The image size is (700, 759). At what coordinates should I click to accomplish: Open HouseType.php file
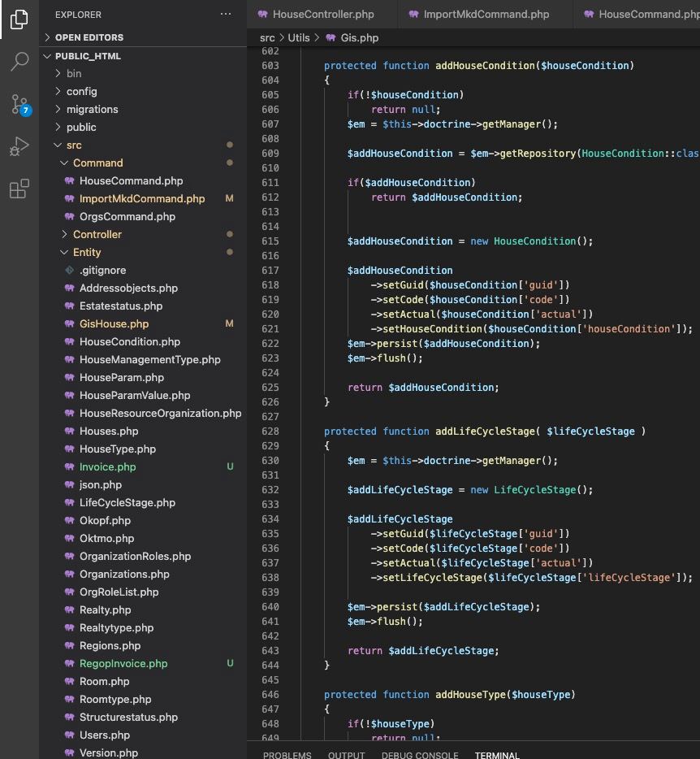[143, 449]
